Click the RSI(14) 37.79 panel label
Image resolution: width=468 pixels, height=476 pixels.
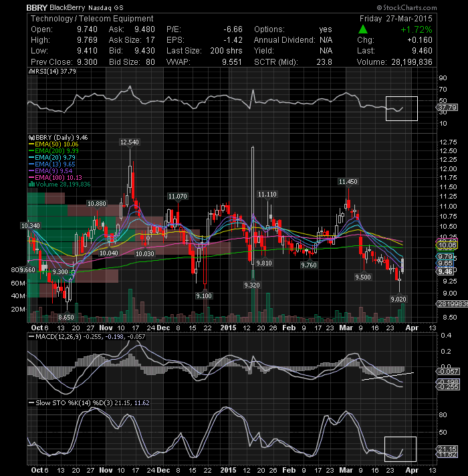pyautogui.click(x=55, y=72)
